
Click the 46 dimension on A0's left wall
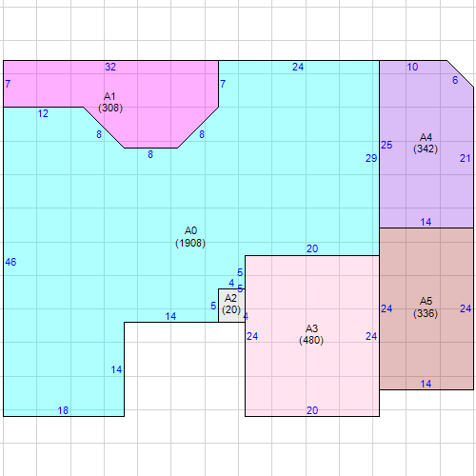click(x=10, y=262)
